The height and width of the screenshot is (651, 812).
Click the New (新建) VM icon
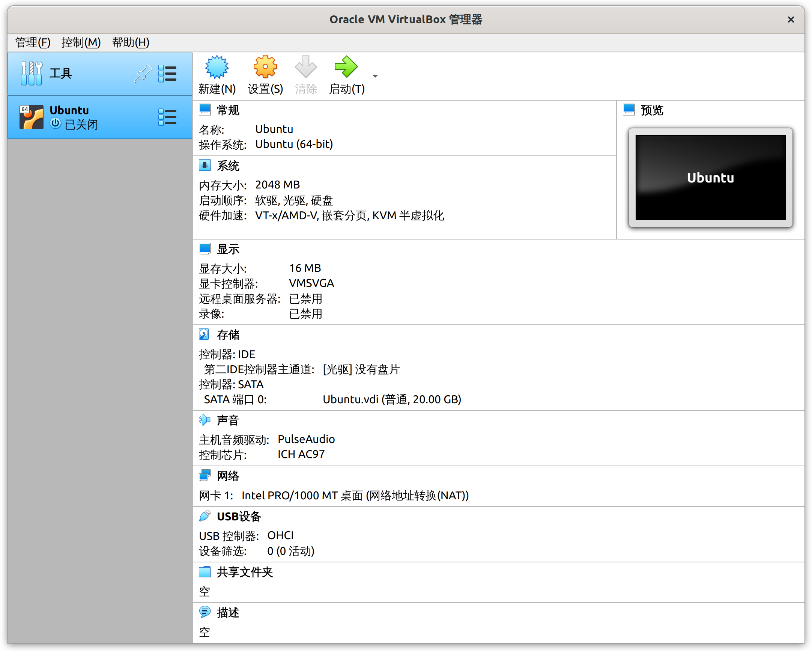[x=217, y=68]
